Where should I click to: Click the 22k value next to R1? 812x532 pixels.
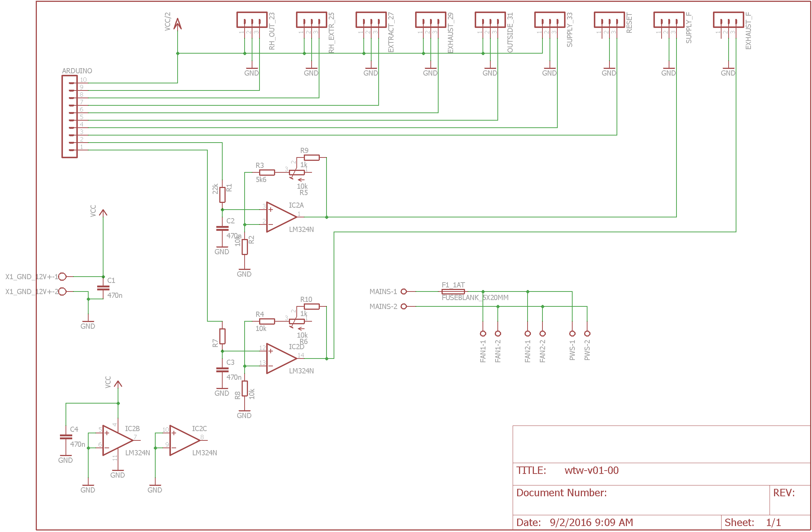[215, 189]
